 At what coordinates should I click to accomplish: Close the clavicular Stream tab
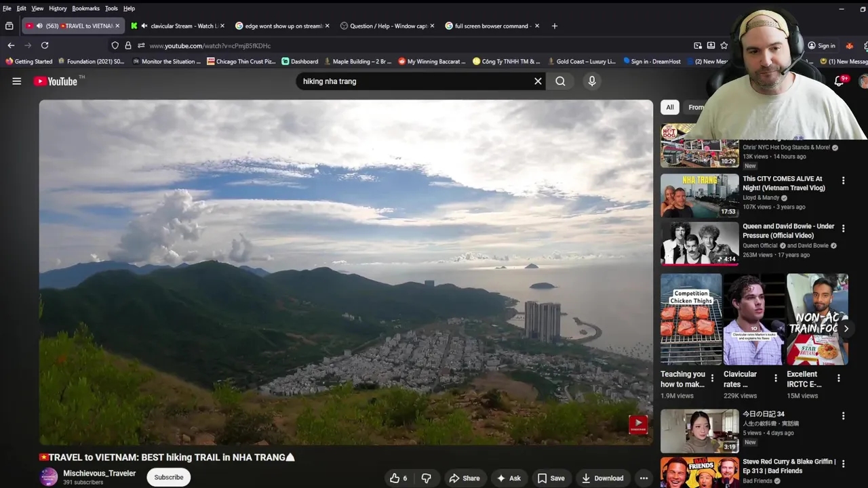[x=222, y=26]
